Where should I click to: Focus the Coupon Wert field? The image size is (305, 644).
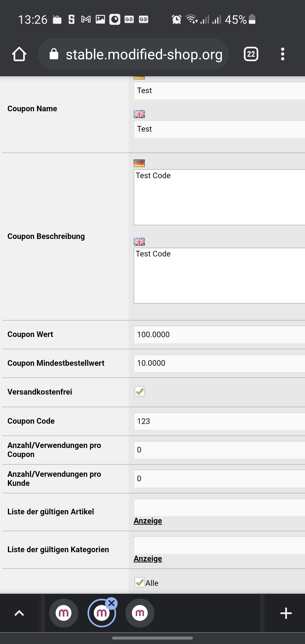tap(219, 334)
